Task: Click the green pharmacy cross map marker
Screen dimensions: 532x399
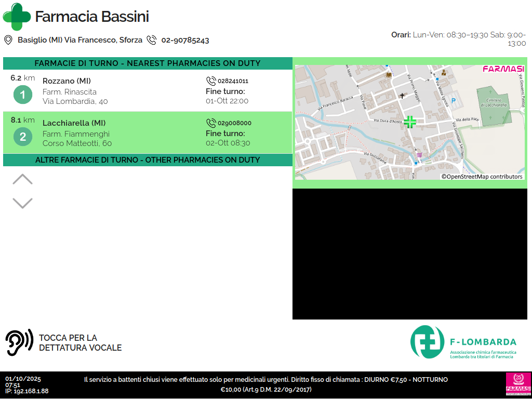Action: (410, 122)
